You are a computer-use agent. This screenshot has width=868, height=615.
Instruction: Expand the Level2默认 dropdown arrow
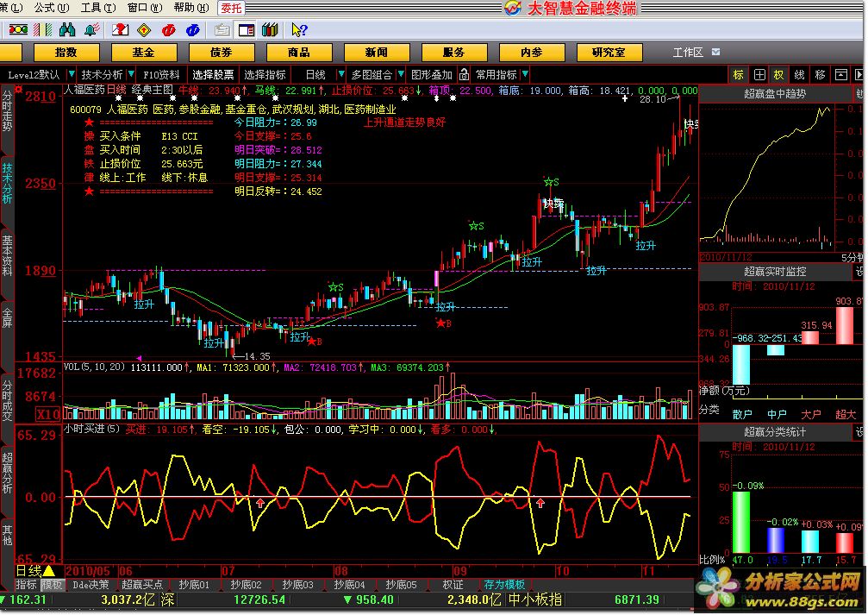71,74
